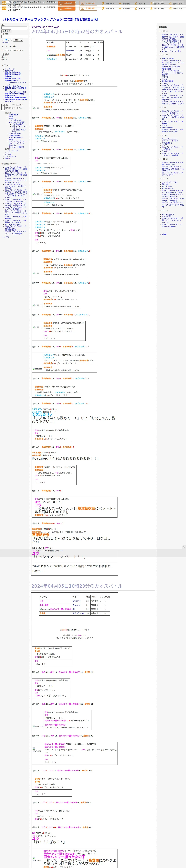Image resolution: width=186 pixels, height=868 pixels.
Task: Open the 雑談室 board link
Action: coord(11,117)
